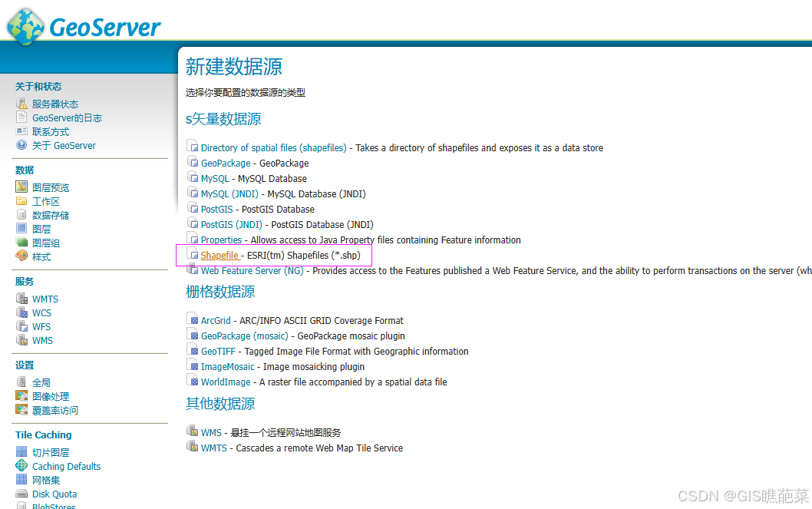812x509 pixels.
Task: Click the 联系方式 contact card icon
Action: click(21, 131)
